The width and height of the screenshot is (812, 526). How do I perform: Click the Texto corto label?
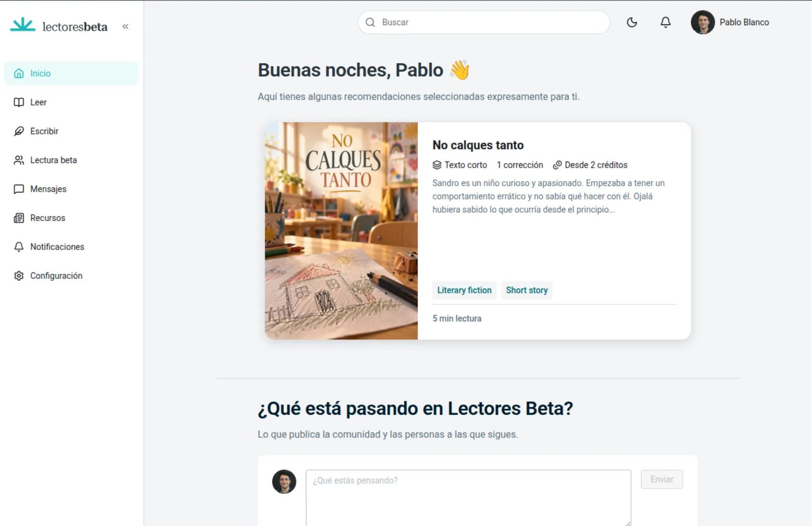click(465, 165)
